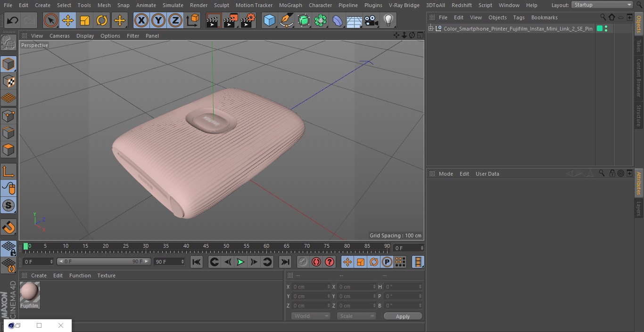Enable the Axis mode toggle
The width and height of the screenshot is (644, 332).
[8, 172]
